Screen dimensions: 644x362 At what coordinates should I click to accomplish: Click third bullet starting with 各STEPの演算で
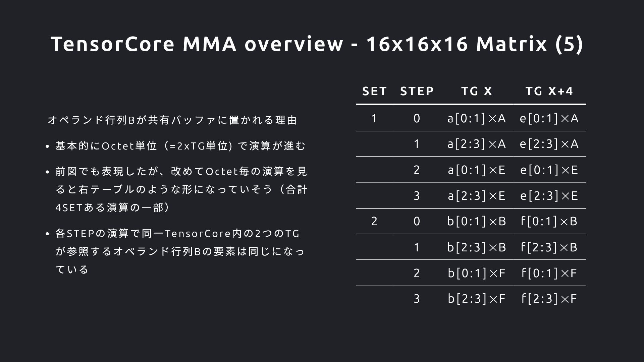pos(180,251)
